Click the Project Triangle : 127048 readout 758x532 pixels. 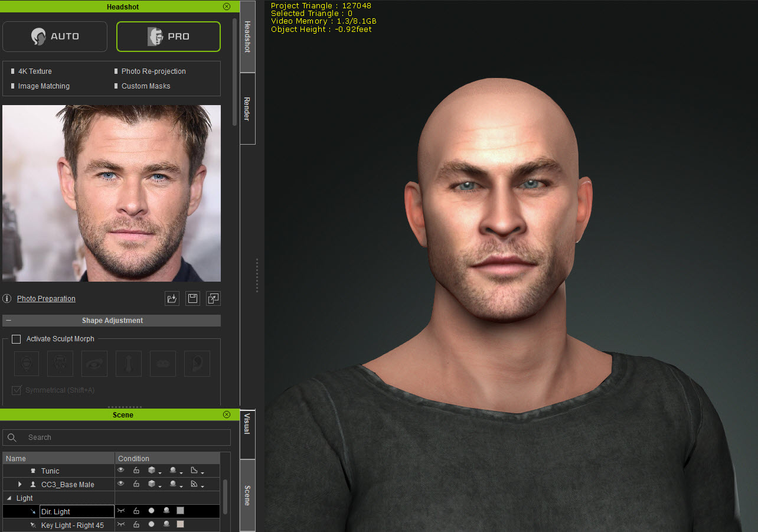pos(321,6)
